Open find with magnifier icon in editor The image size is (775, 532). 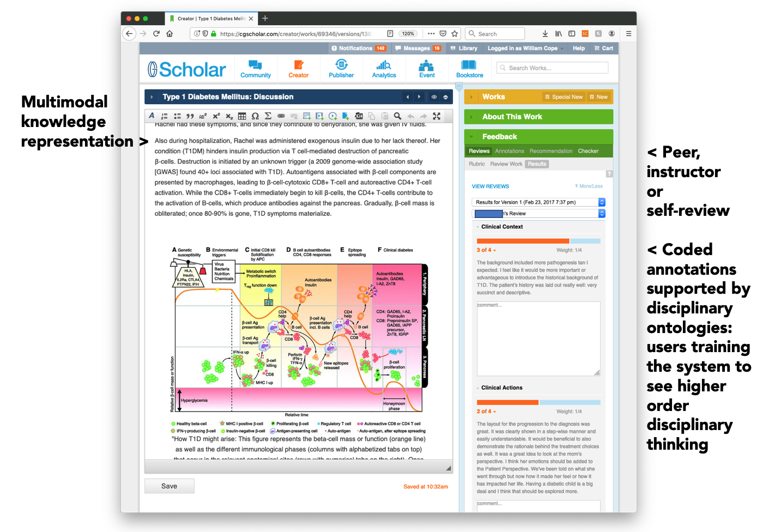pyautogui.click(x=398, y=116)
